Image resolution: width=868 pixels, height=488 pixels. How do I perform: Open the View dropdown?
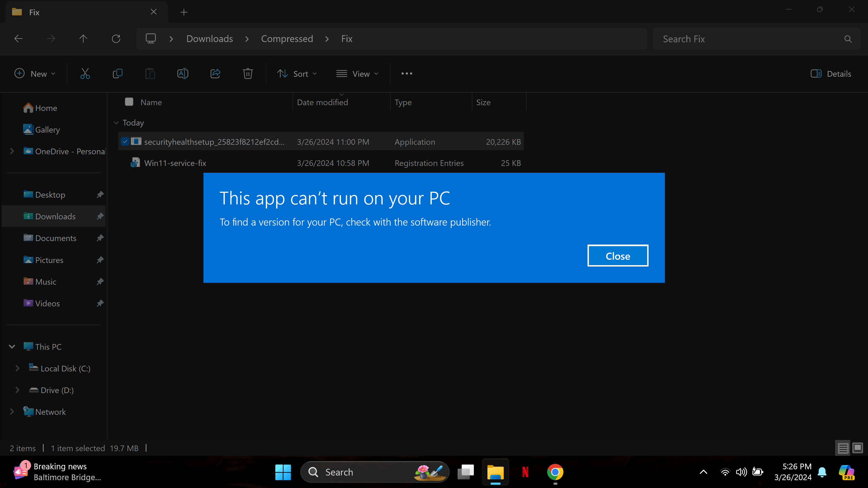click(357, 73)
